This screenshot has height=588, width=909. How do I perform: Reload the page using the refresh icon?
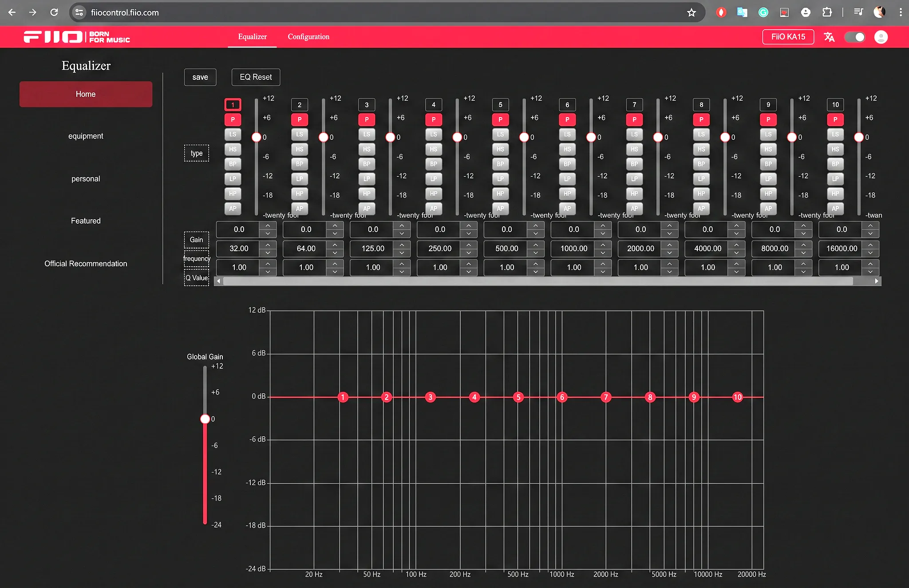coord(54,12)
